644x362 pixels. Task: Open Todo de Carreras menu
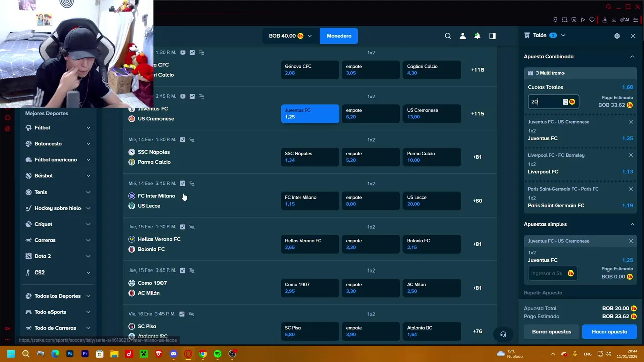58,328
